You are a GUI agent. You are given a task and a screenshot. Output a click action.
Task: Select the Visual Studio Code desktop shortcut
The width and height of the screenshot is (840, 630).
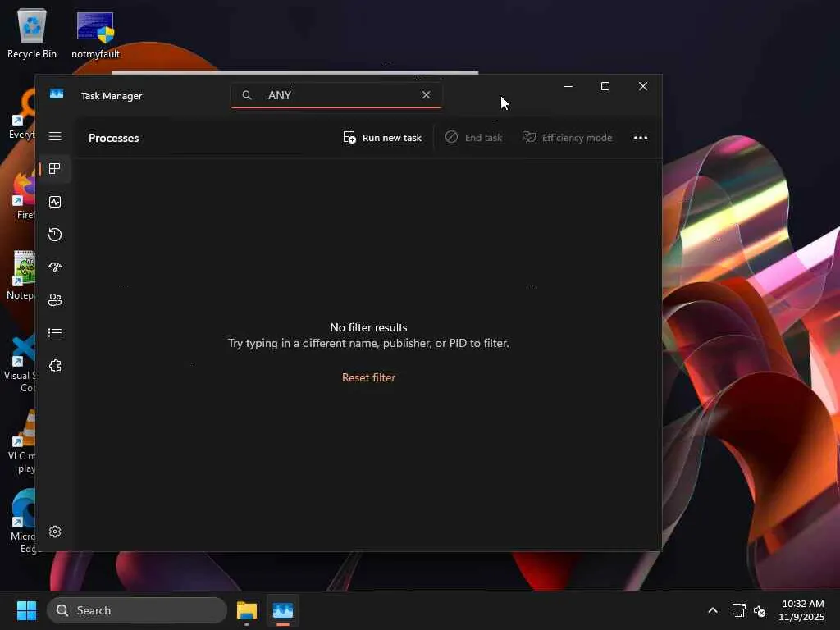pos(21,363)
